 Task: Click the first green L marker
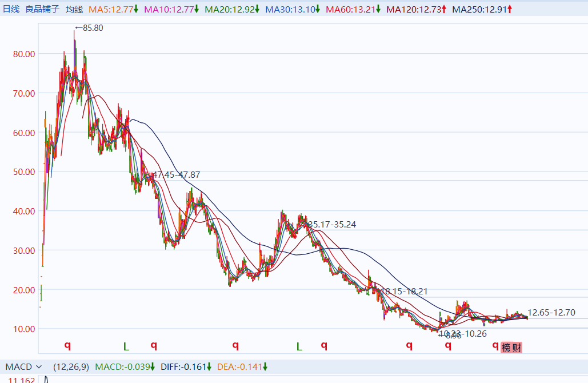(126, 346)
